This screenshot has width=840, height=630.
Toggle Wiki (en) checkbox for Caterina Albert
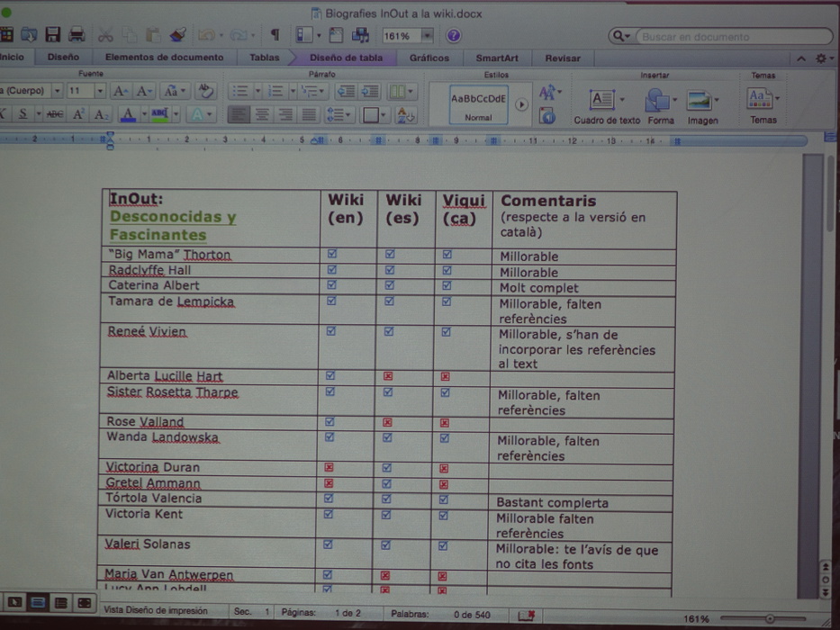(330, 286)
